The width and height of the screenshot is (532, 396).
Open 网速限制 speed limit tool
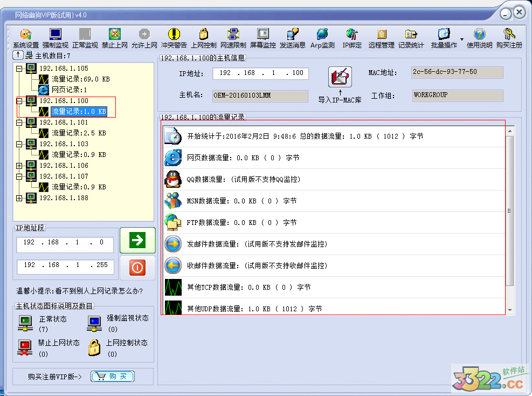(x=233, y=38)
